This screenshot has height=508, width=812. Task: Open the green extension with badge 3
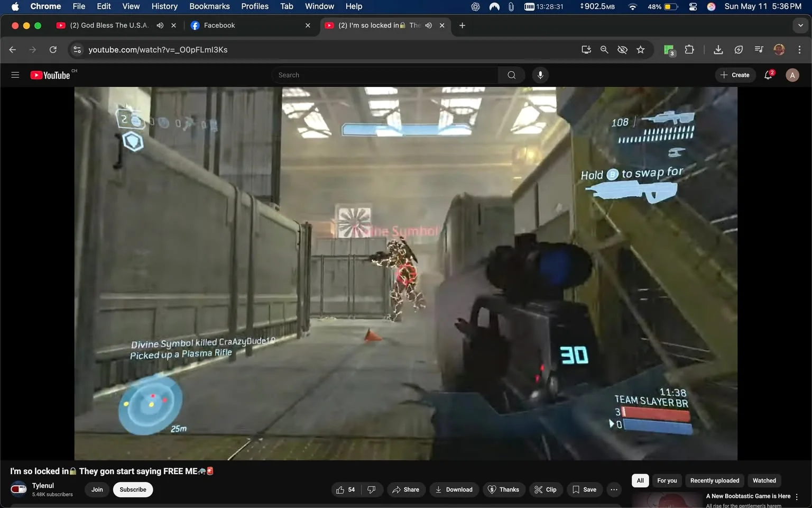point(669,50)
